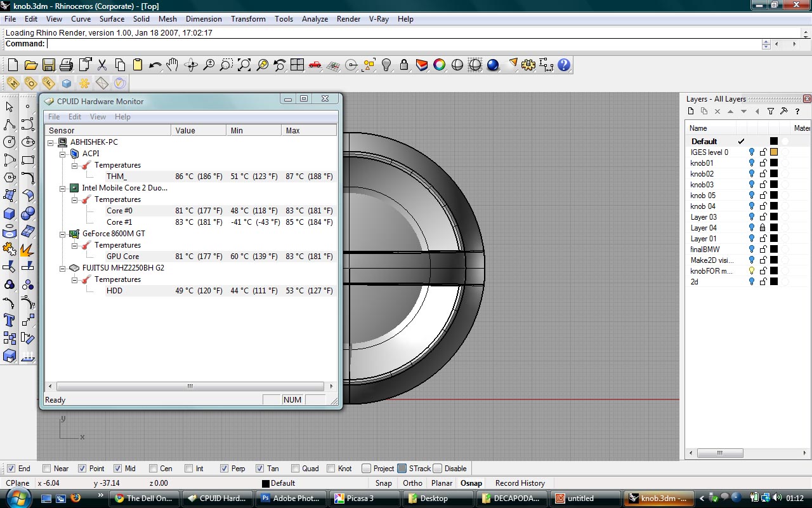Collapse the GeForce 8600M GT node
812x508 pixels.
[x=63, y=234]
